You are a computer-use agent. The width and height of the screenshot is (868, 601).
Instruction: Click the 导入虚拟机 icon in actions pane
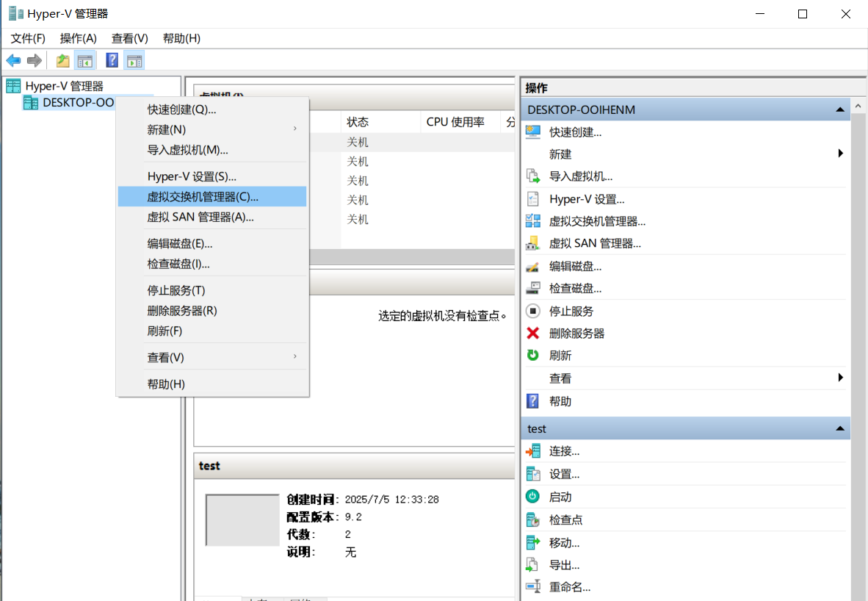point(533,176)
